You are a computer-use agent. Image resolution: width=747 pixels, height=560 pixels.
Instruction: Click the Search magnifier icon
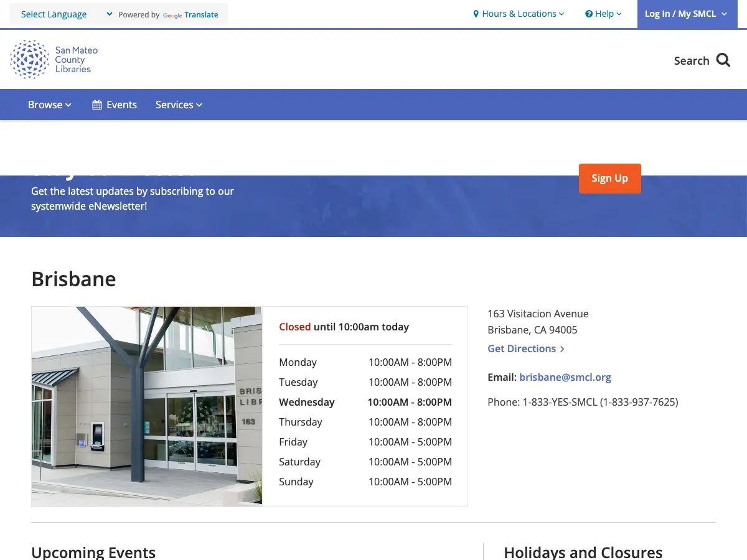pos(723,60)
